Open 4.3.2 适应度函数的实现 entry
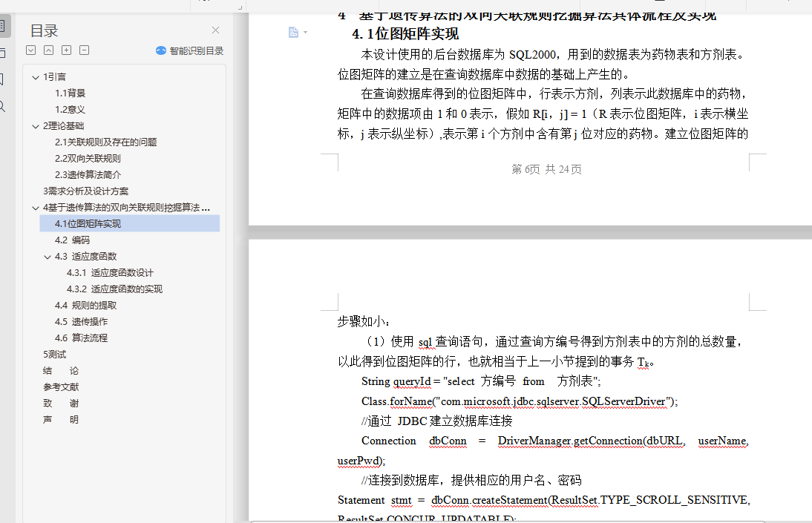 pos(114,289)
